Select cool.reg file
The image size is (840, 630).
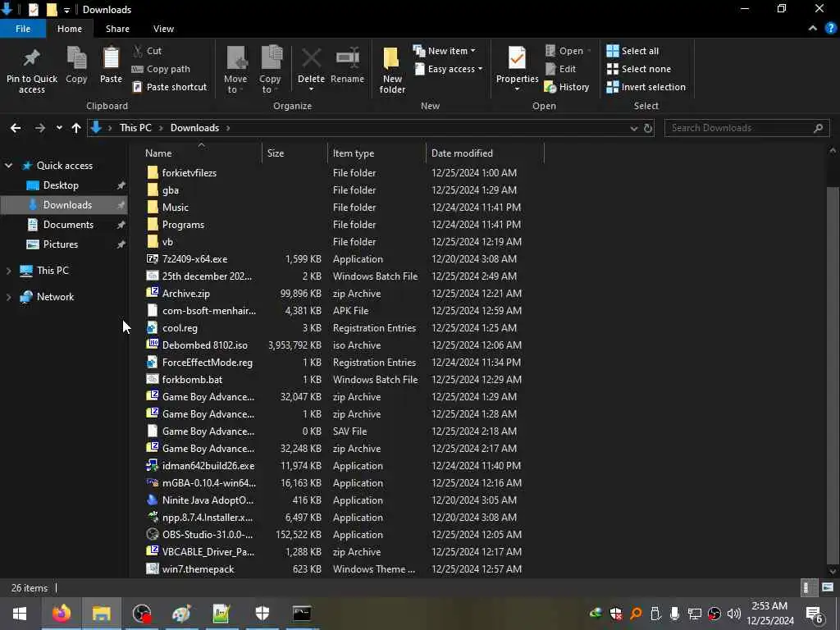click(x=180, y=328)
